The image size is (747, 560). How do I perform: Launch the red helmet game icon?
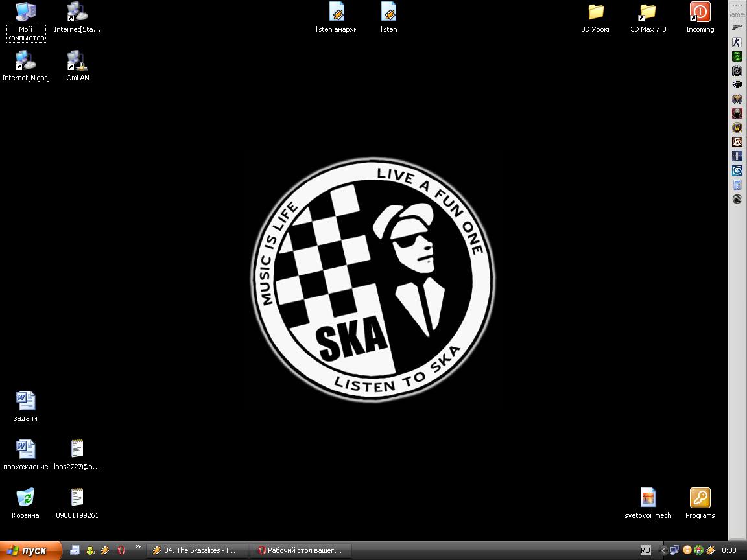point(737,113)
